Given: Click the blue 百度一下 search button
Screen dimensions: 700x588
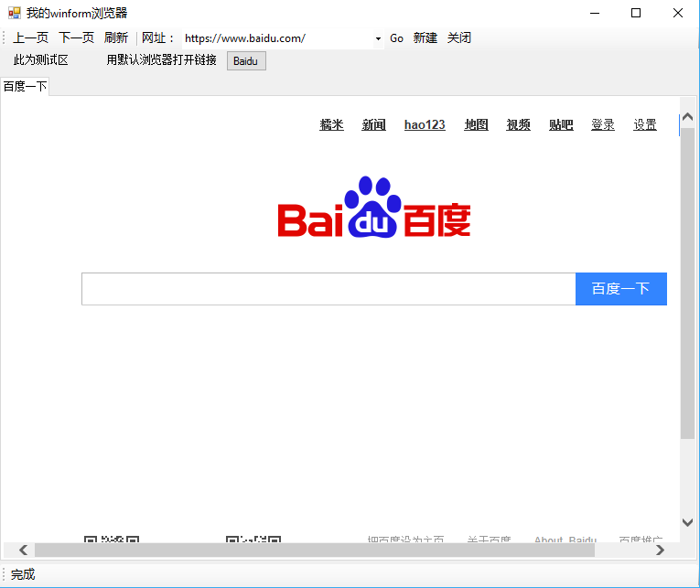Looking at the screenshot, I should (x=621, y=289).
